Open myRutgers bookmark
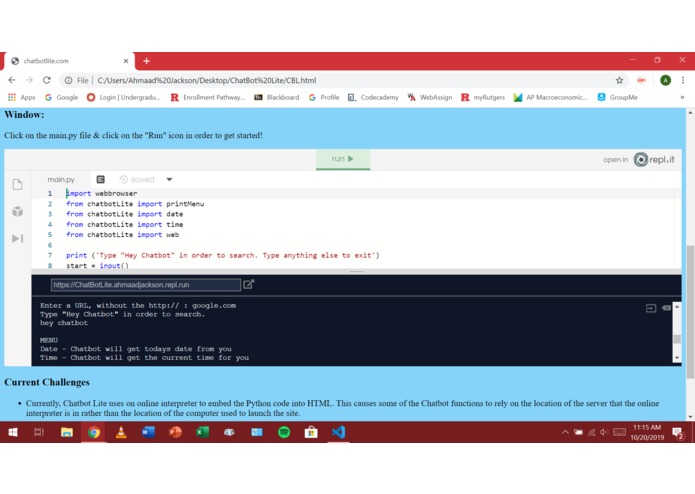The width and height of the screenshot is (695, 494). pyautogui.click(x=483, y=97)
